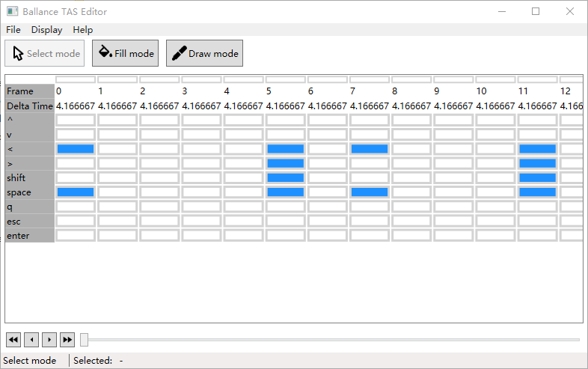Screen dimensions: 588x369
Task: Click delta time value under frame 0
Action: (x=76, y=106)
